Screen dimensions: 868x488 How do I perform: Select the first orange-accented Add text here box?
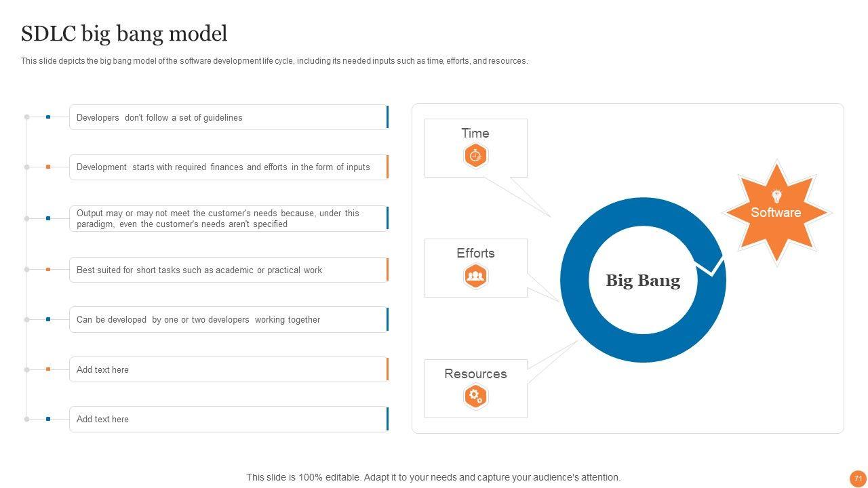point(228,369)
